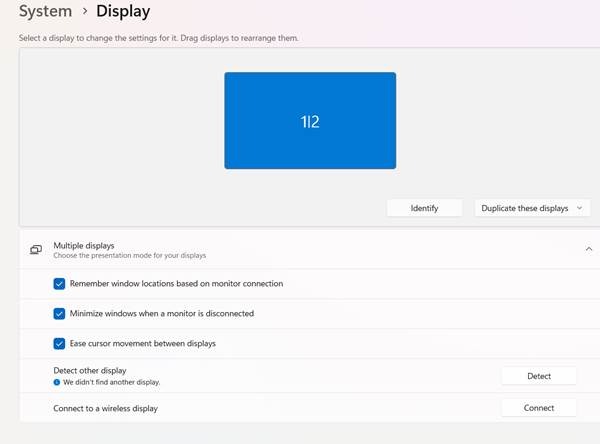Image resolution: width=600 pixels, height=444 pixels.
Task: Click the Multiple displays monitor icon
Action: pyautogui.click(x=36, y=250)
